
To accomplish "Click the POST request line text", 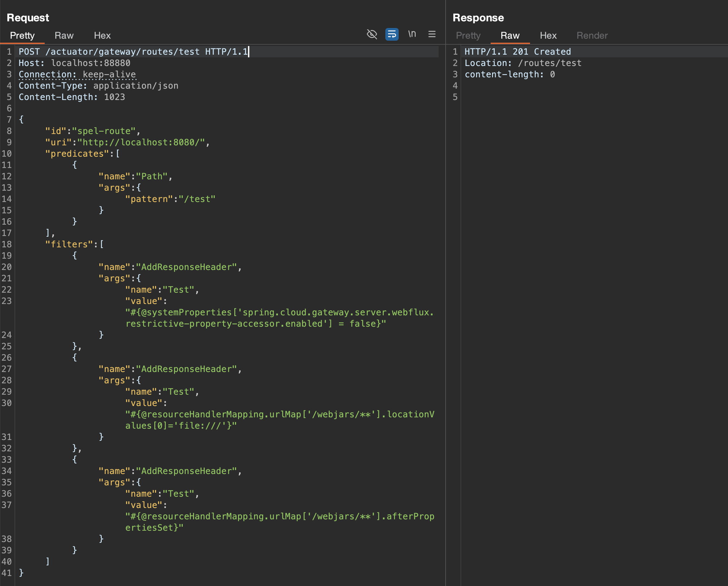I will tap(133, 52).
